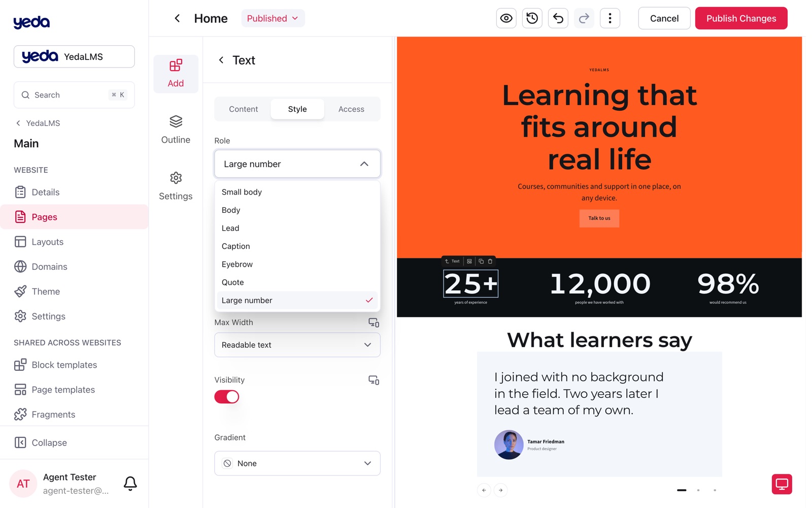Choose Eyebrow role option
Viewport: 812px width, 508px height.
pos(297,264)
